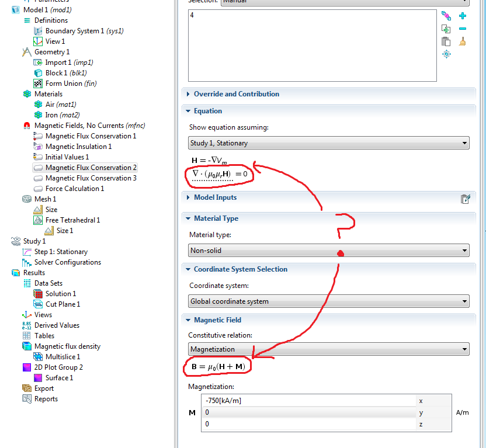Open Solver Configurations under Study 1
The width and height of the screenshot is (486, 448).
67,262
